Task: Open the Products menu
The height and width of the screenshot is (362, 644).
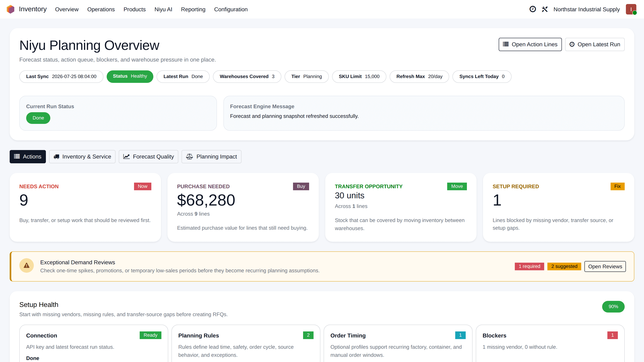Action: click(x=134, y=9)
